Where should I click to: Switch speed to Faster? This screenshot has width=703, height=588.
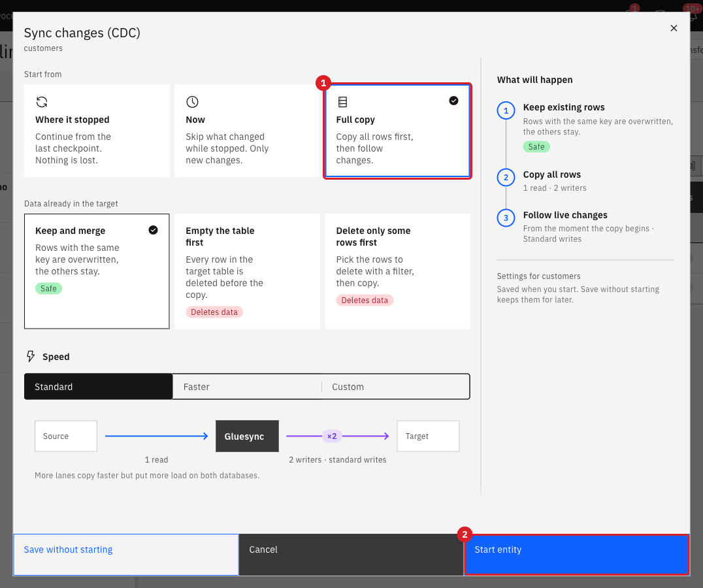click(x=247, y=386)
